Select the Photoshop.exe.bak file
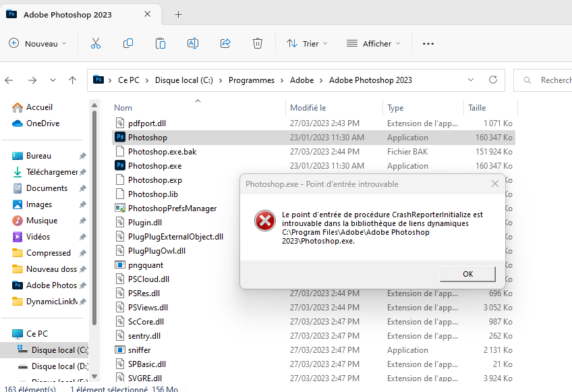The height and width of the screenshot is (392, 572). 162,152
